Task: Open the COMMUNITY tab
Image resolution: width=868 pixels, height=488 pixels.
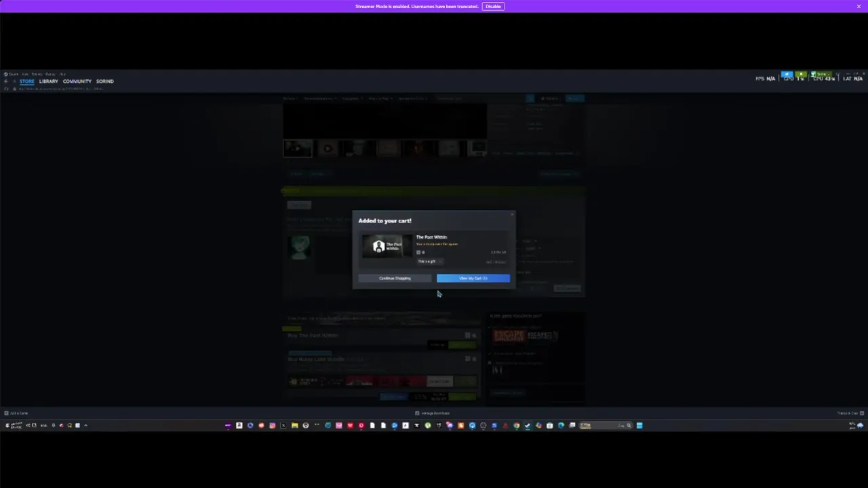Action: point(77,81)
